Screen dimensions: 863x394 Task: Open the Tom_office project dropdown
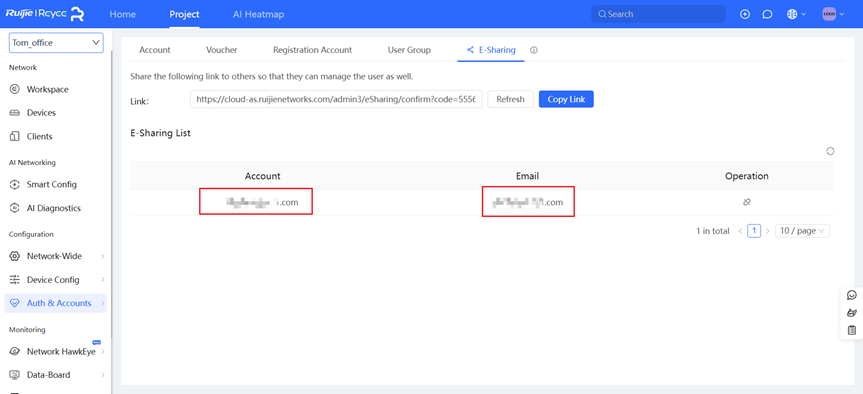click(56, 42)
